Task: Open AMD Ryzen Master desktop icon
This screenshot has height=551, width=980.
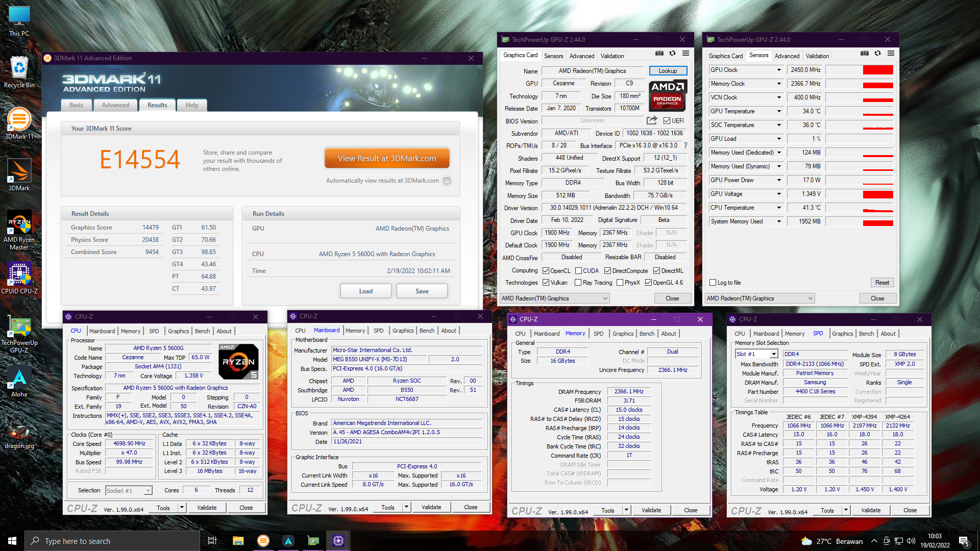Action: tap(19, 231)
